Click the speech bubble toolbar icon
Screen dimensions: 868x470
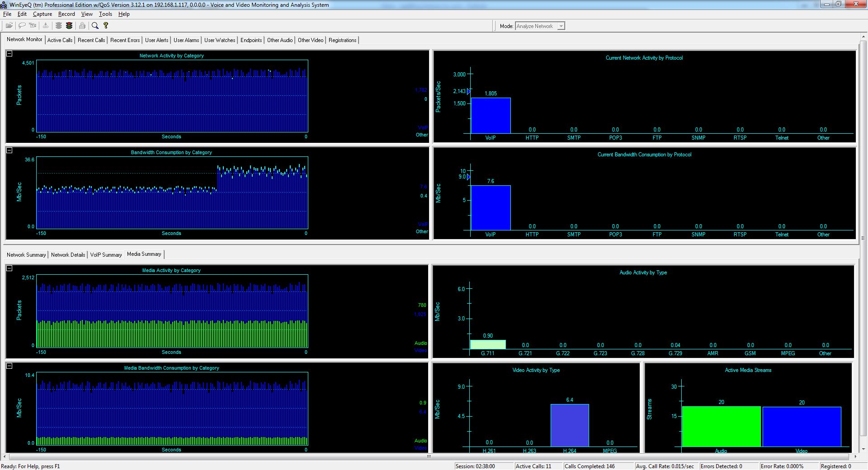coord(21,26)
